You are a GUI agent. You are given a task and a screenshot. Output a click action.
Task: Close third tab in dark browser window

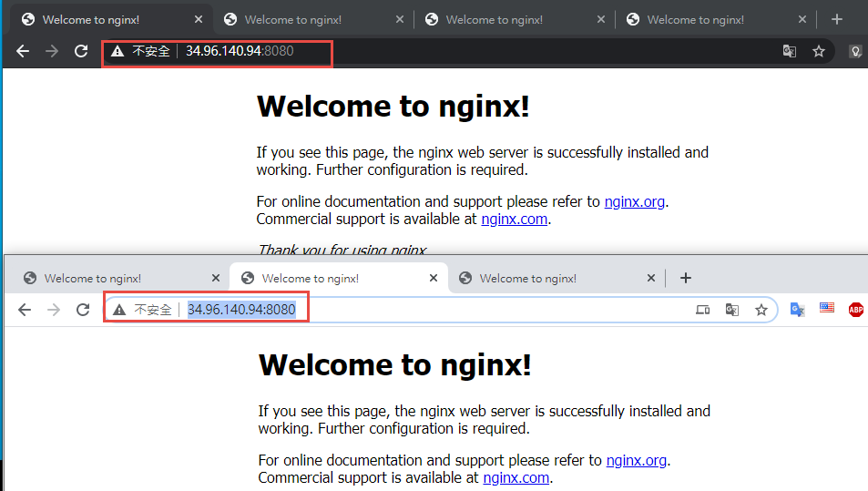point(601,19)
